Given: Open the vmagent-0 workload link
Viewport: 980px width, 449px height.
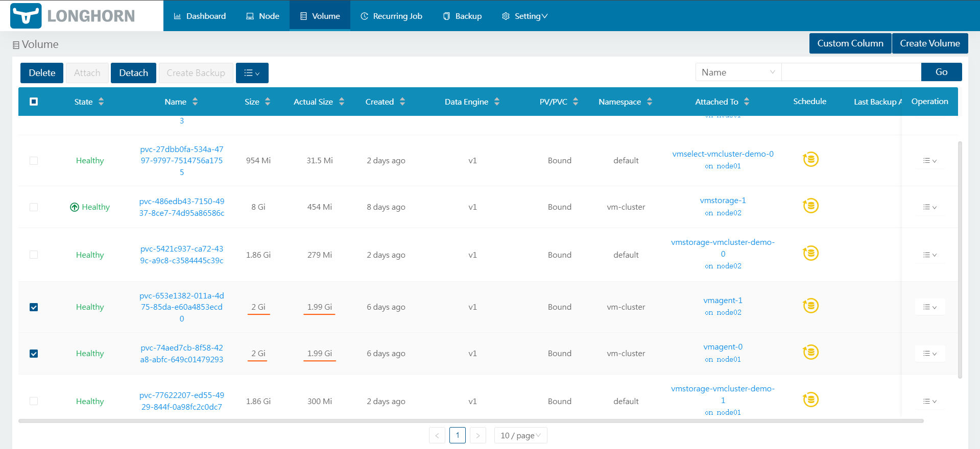Looking at the screenshot, I should tap(723, 347).
